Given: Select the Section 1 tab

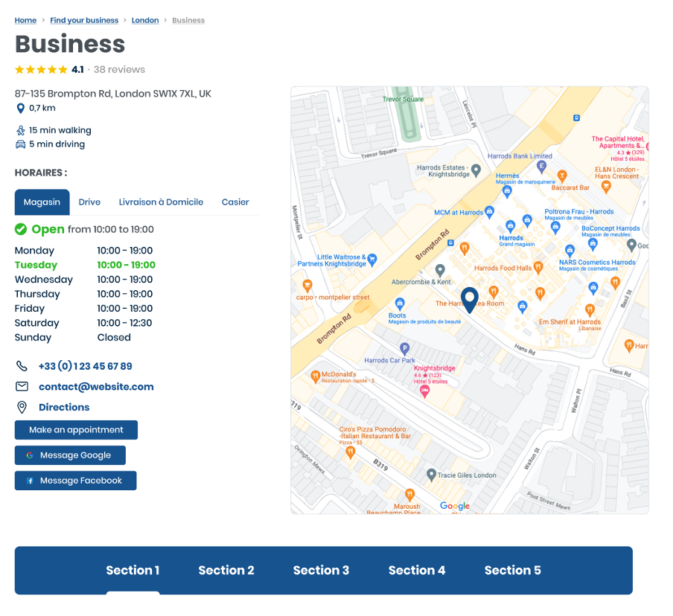Looking at the screenshot, I should click(x=133, y=570).
